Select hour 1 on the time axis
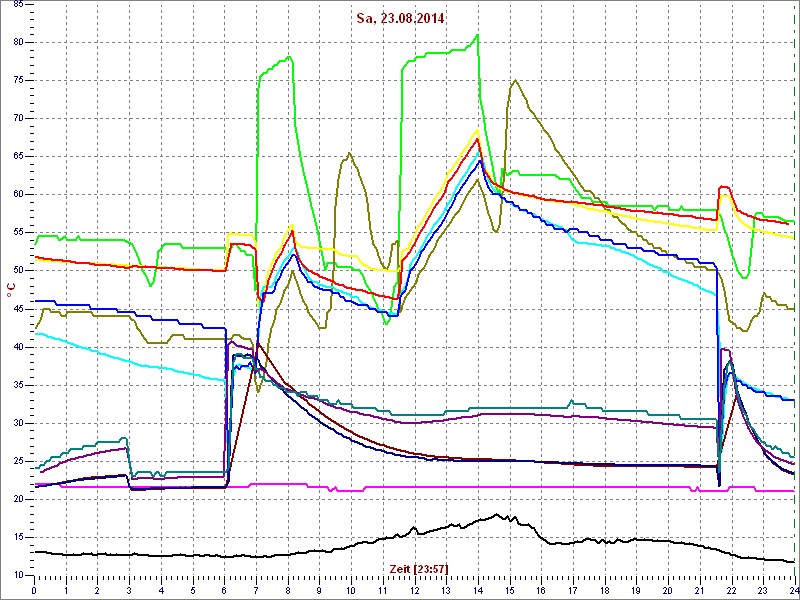The height and width of the screenshot is (600, 800). [66, 590]
